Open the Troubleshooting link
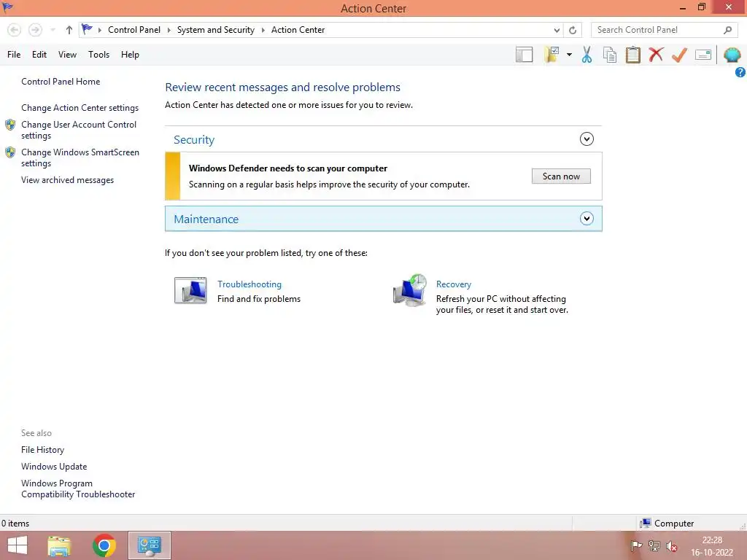The image size is (747, 560). (249, 284)
